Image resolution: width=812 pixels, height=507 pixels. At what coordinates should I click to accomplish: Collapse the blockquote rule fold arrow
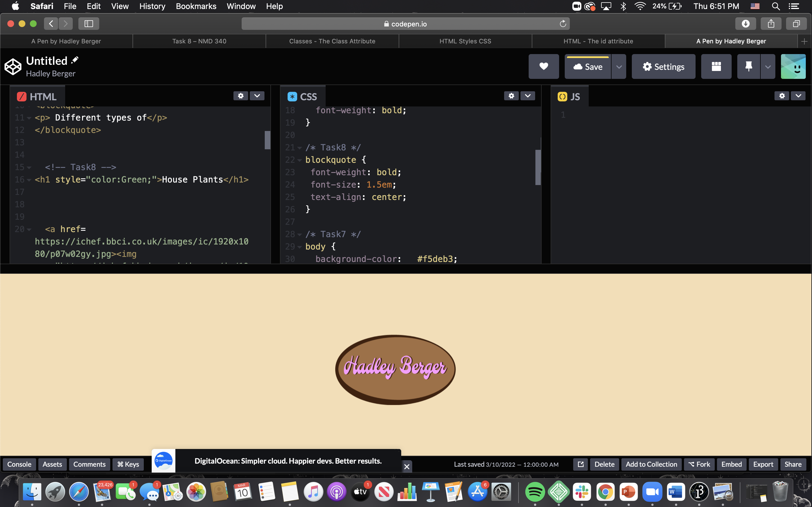pyautogui.click(x=300, y=160)
